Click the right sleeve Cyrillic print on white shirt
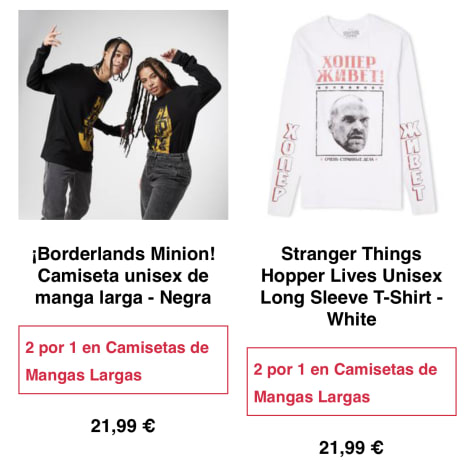Viewport: 475px width, 460px height. point(413,161)
